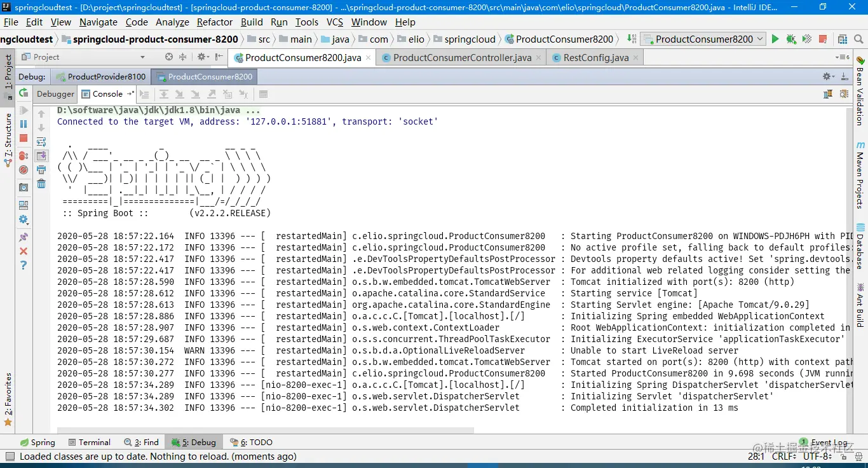Screen dimensions: 868x468
Task: Hide the Project tool panel
Action: coord(218,57)
